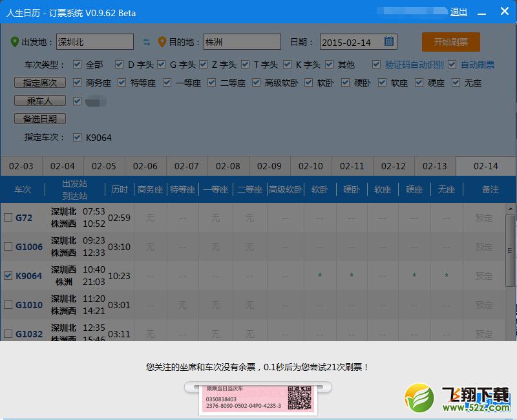Click the green departure location pin icon

(14, 42)
